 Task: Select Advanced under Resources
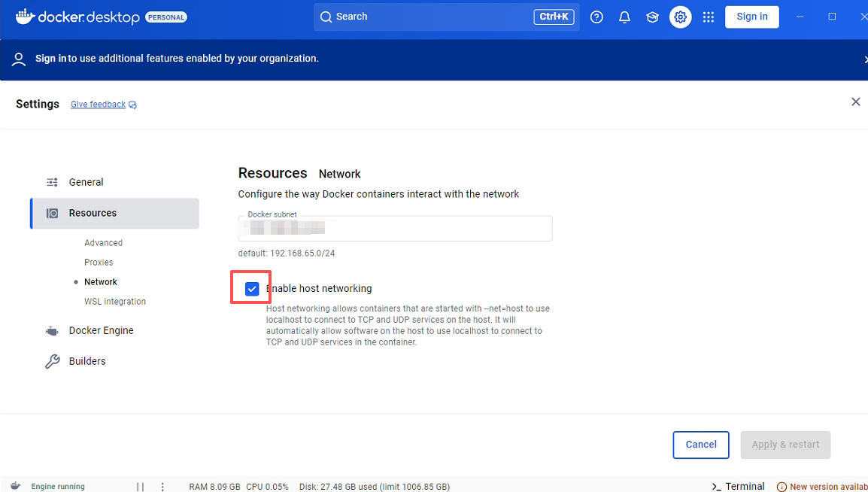pyautogui.click(x=103, y=242)
